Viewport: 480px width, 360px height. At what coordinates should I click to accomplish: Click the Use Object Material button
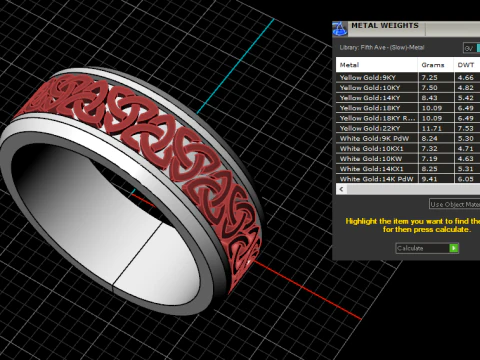[455, 204]
